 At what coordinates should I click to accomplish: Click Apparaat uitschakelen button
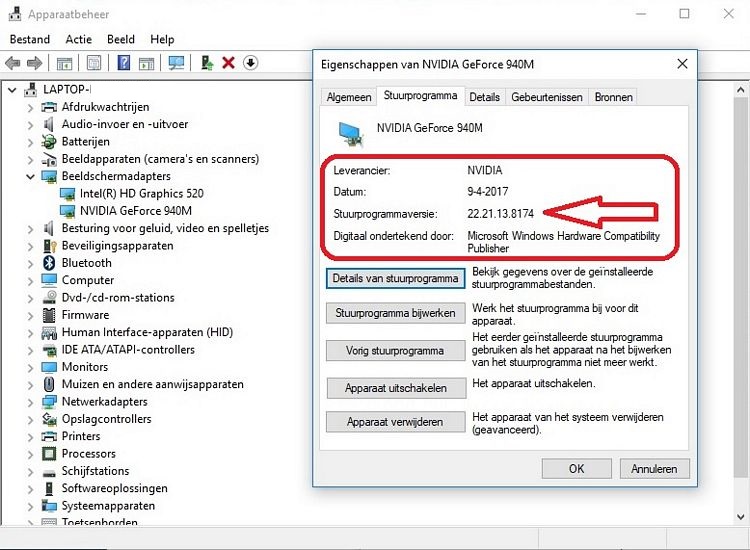click(396, 388)
